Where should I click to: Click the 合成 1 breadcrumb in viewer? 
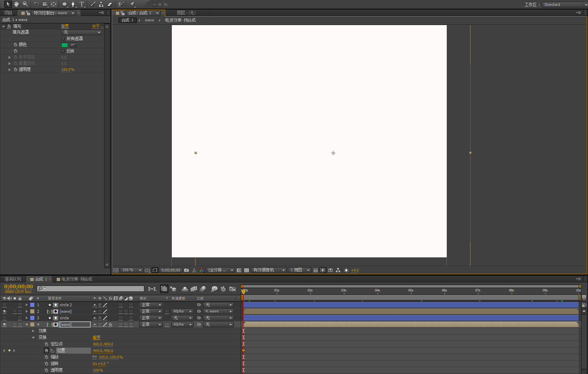pyautogui.click(x=127, y=20)
